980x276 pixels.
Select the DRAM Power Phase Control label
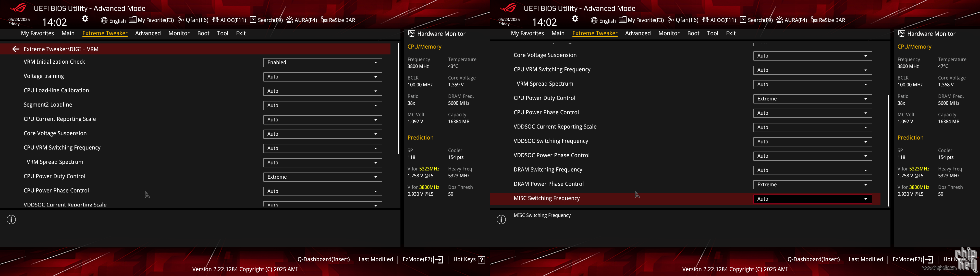click(x=549, y=184)
